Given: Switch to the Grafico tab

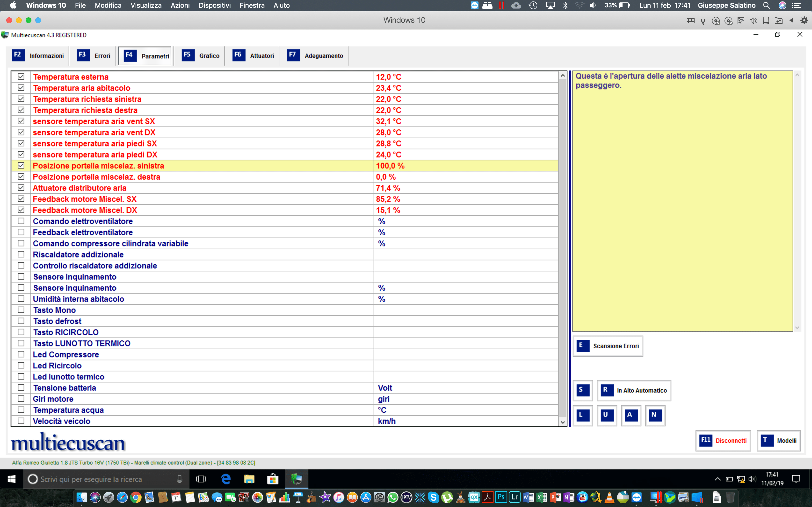Looking at the screenshot, I should pos(201,56).
